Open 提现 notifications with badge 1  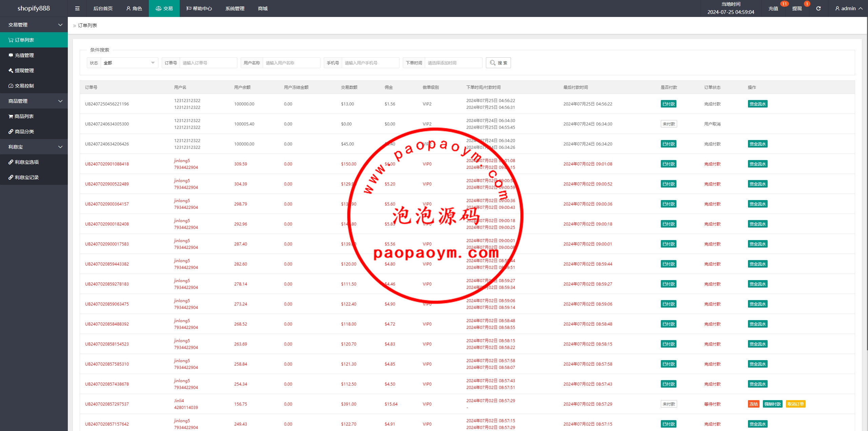797,8
